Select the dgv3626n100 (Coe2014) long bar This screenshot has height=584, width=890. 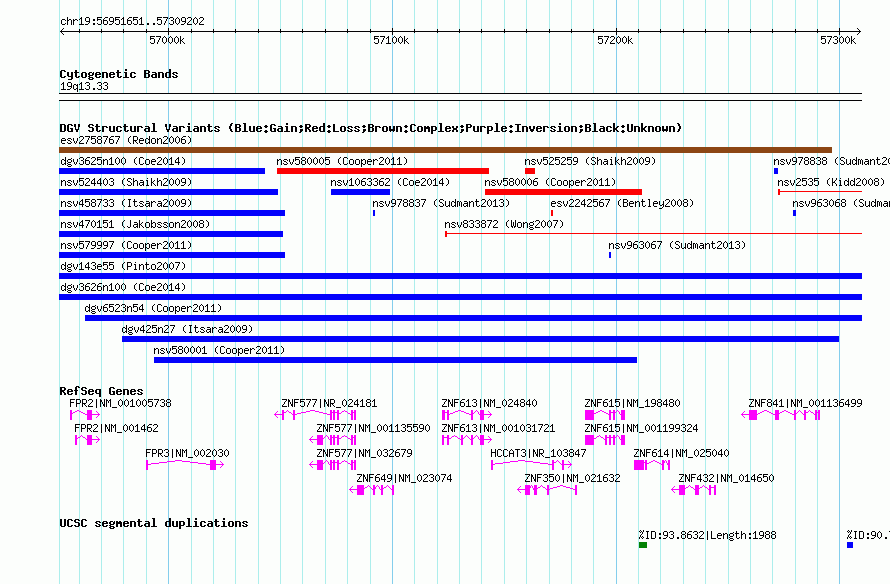460,297
